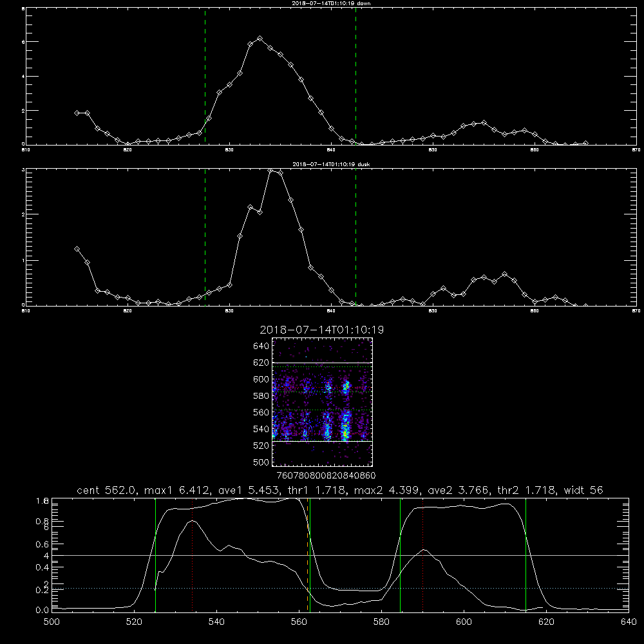The height and width of the screenshot is (644, 644).
Task: Click the orange dashed center line in bottom plot
Action: (x=307, y=554)
